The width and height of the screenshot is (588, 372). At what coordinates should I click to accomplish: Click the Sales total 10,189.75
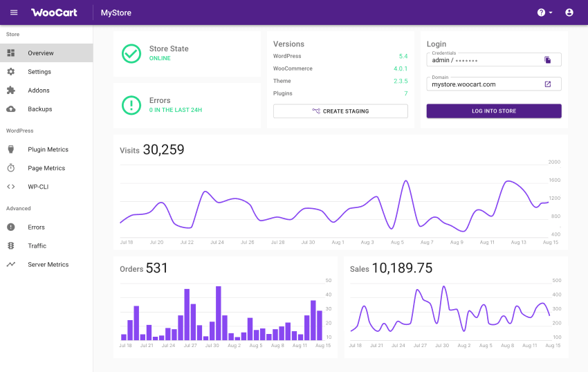[402, 268]
